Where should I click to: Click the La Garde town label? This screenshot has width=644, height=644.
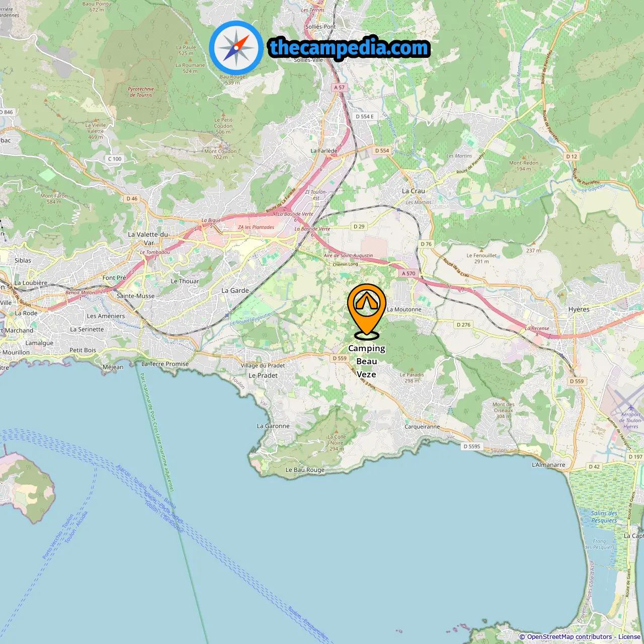point(235,290)
